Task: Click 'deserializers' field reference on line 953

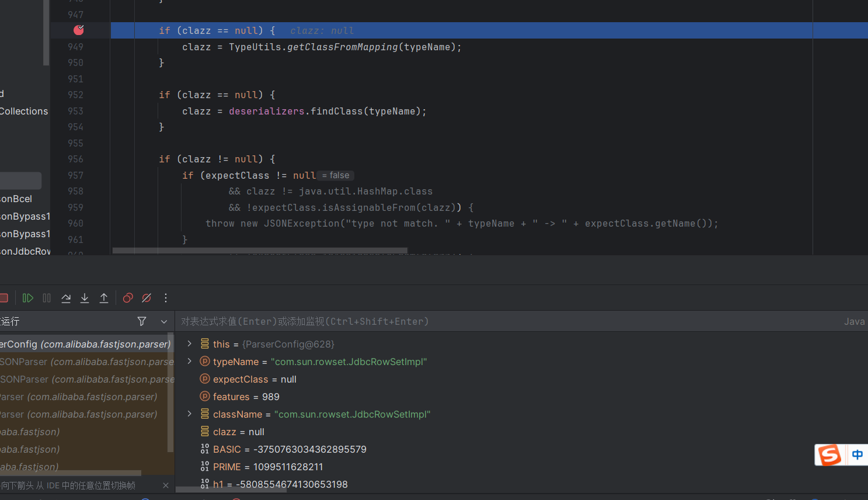Action: [267, 111]
